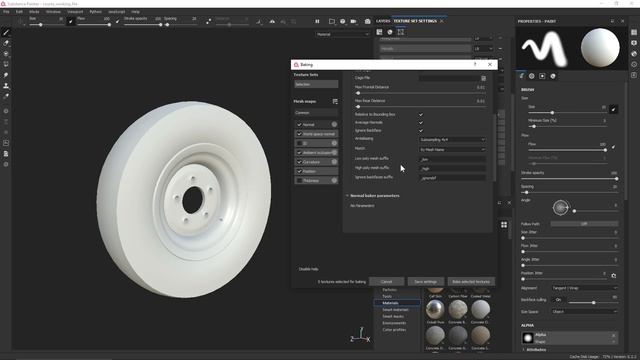Open the stencil tab icon in Properties
Image resolution: width=640 pixels, height=360 pixels.
click(x=542, y=76)
